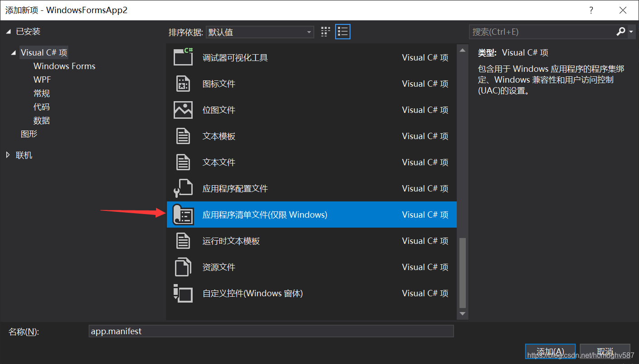Select Windows Forms in the tree
The height and width of the screenshot is (364, 639).
pyautogui.click(x=64, y=66)
